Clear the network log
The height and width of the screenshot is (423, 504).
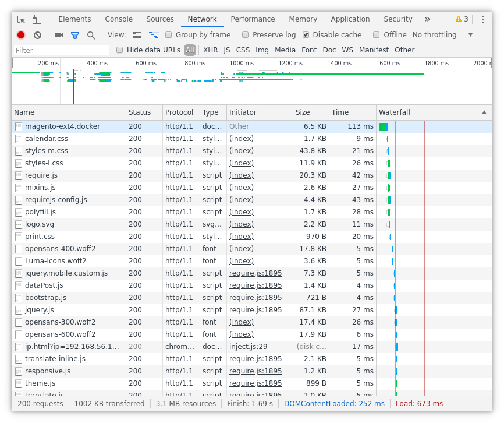pos(37,34)
